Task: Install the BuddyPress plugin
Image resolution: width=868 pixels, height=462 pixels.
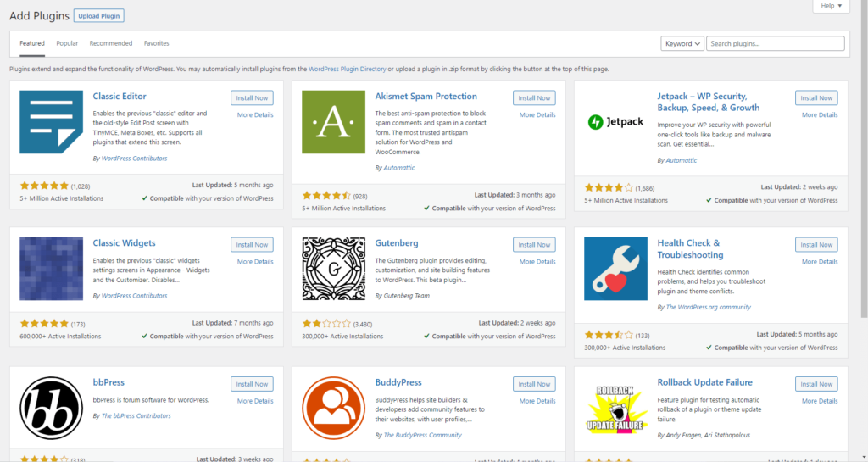Action: click(534, 384)
